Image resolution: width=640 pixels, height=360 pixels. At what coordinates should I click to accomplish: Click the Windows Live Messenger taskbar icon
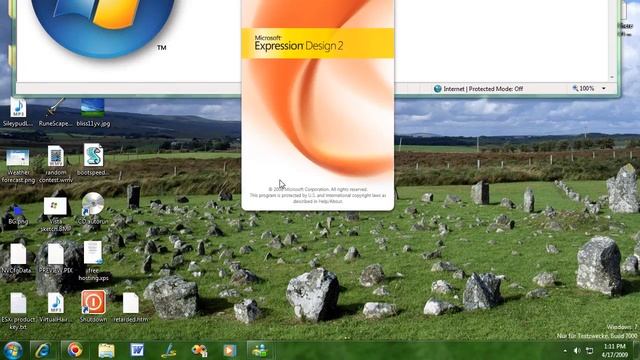tap(260, 350)
